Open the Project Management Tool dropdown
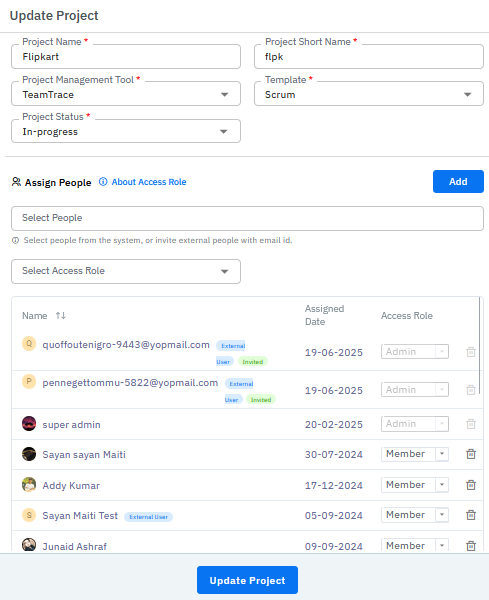 coord(126,93)
